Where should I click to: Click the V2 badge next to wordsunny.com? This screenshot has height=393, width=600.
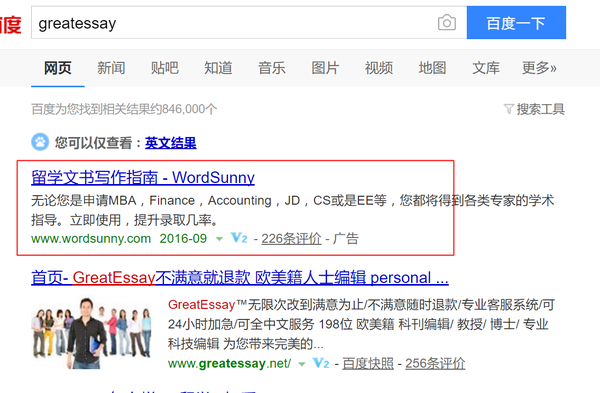(x=239, y=238)
